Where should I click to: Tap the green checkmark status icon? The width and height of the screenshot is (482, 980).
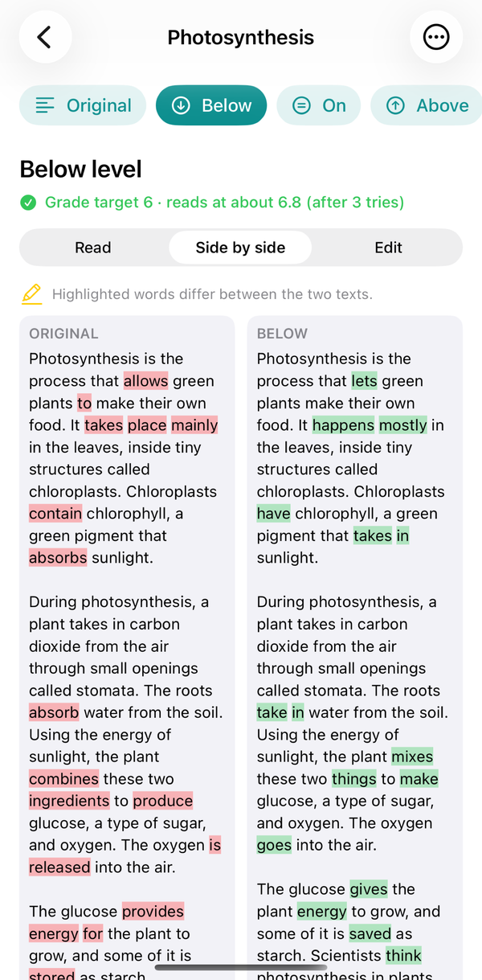click(x=28, y=203)
